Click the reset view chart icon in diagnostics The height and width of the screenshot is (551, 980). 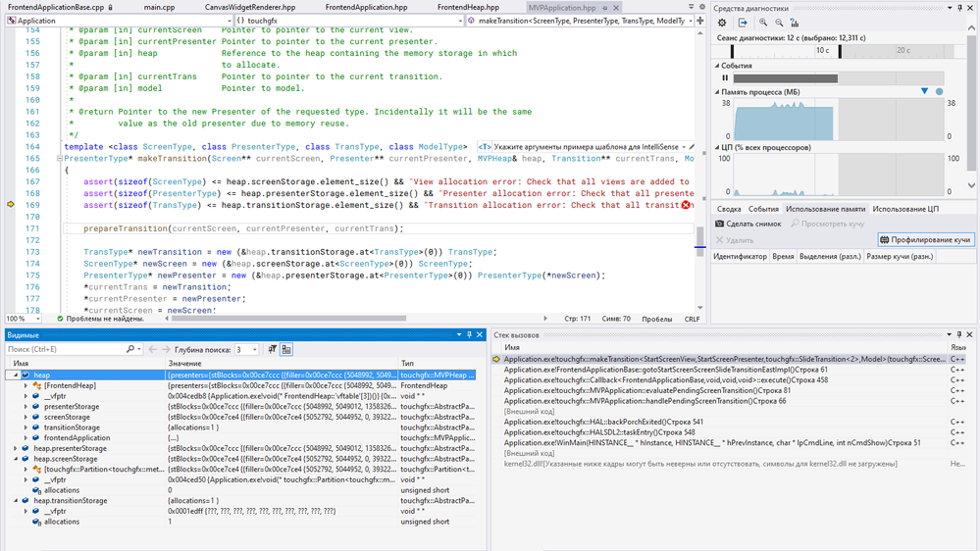[x=795, y=23]
